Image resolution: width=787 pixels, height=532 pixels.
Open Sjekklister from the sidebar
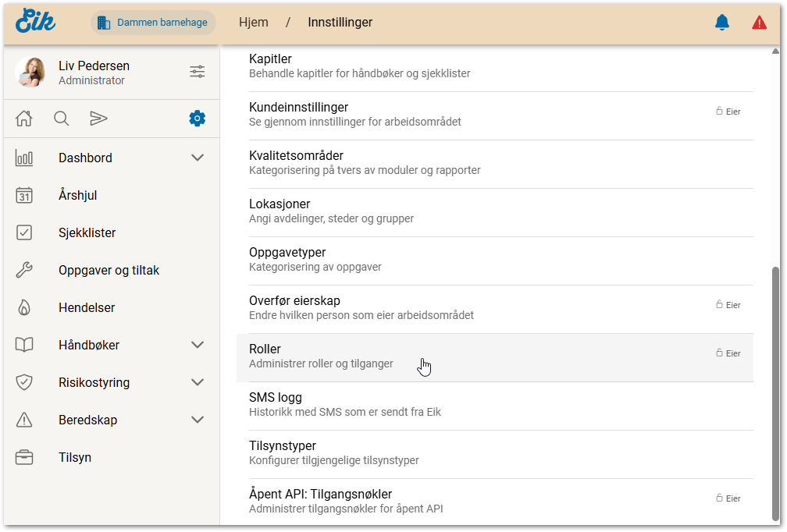[87, 232]
